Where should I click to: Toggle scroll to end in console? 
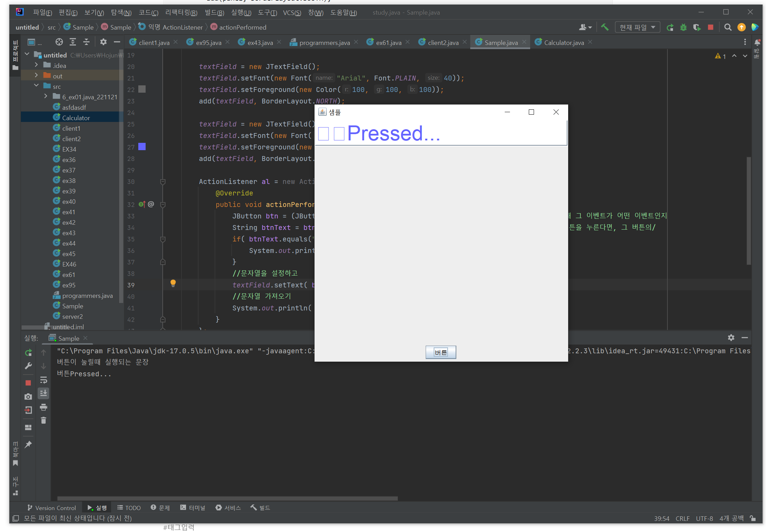(44, 393)
